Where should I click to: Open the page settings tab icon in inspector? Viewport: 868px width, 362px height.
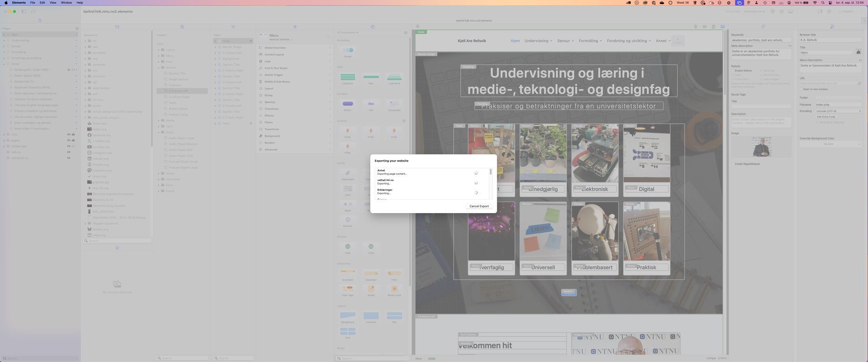832,27
